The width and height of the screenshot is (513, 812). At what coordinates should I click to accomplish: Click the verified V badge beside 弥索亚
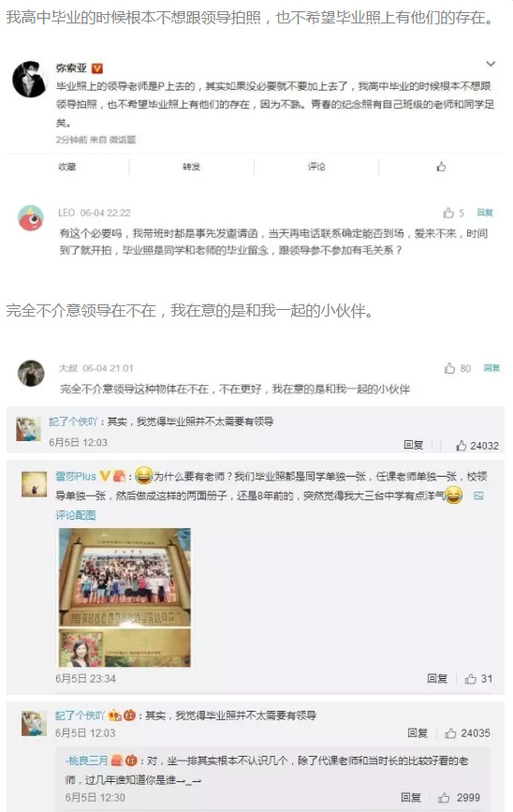[x=96, y=68]
